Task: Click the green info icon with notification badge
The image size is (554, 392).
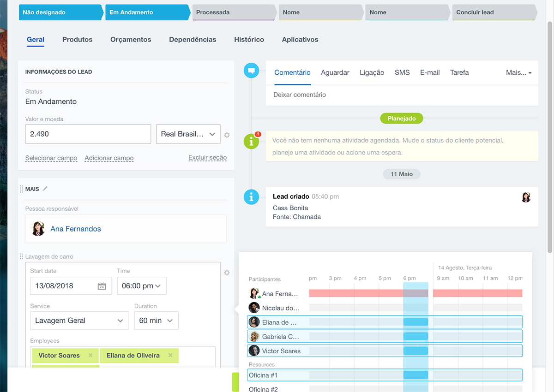Action: [251, 142]
